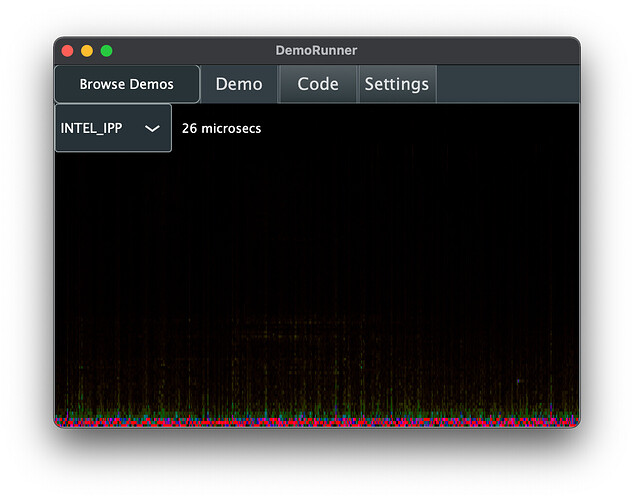Viewport: 635px width, 500px height.
Task: Click the small purple dot in the spectrogram
Action: click(518, 381)
